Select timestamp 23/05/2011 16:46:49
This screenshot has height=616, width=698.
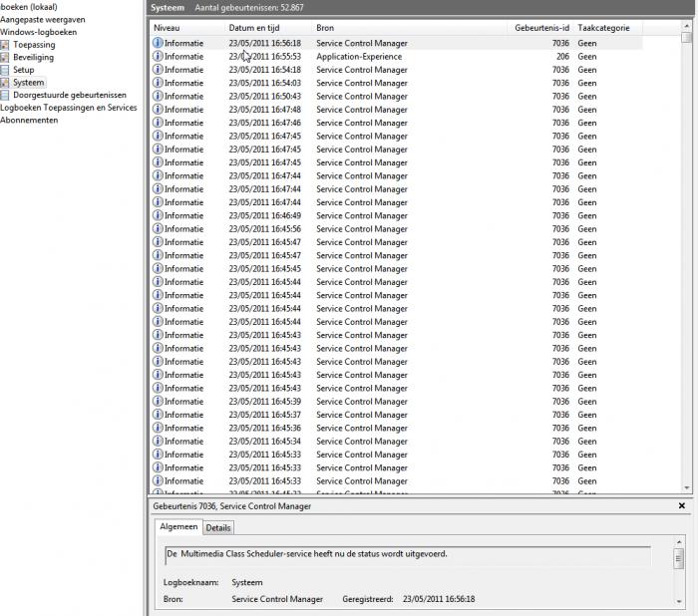(x=265, y=215)
